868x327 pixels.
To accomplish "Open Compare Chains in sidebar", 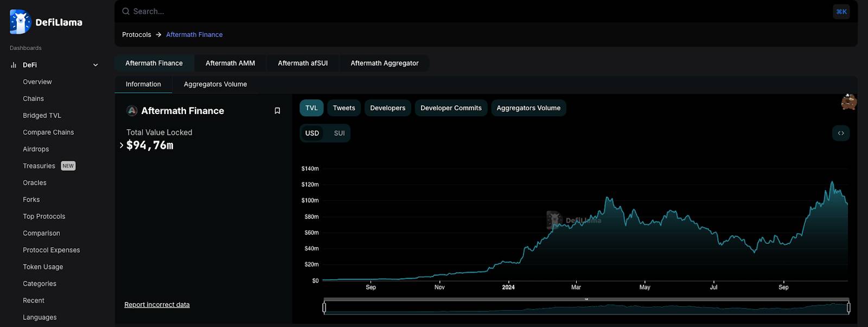I will tap(48, 133).
